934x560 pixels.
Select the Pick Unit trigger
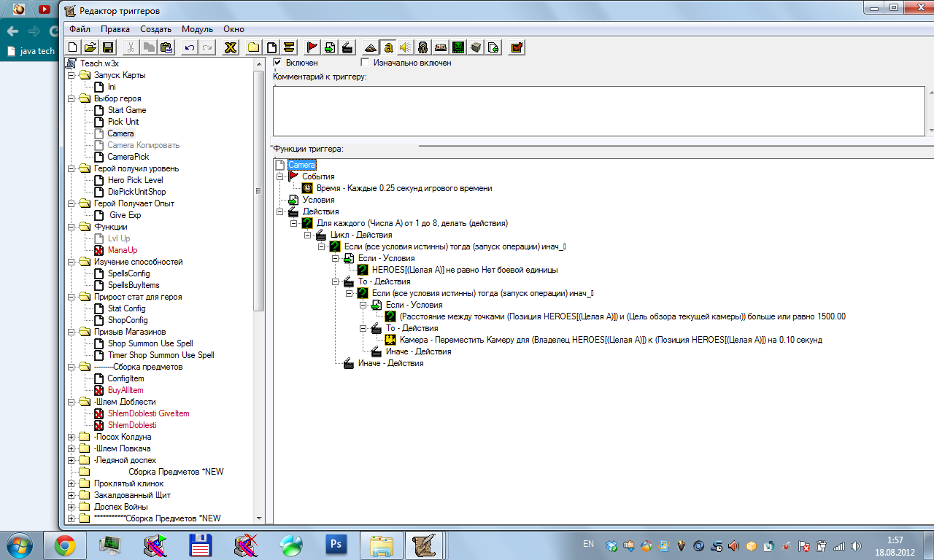123,122
